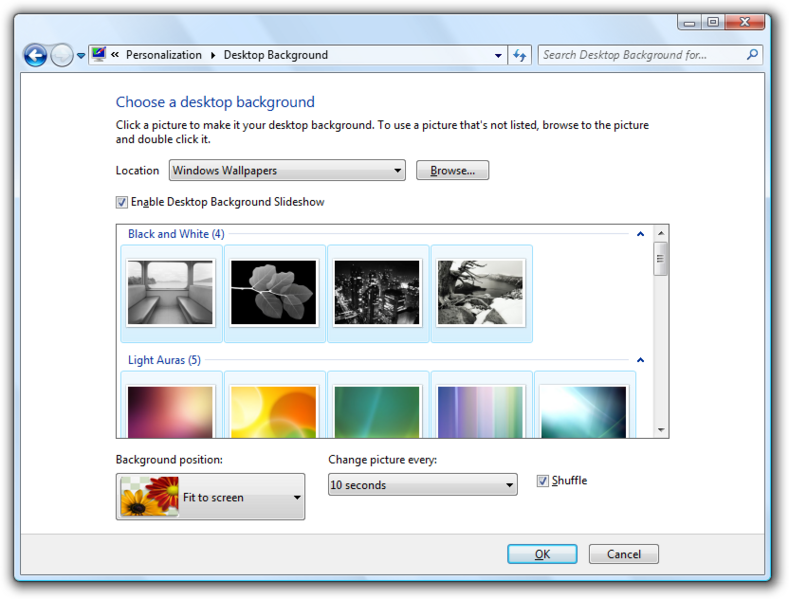Open the address bar history dropdown
The width and height of the screenshot is (789, 599).
[x=498, y=55]
